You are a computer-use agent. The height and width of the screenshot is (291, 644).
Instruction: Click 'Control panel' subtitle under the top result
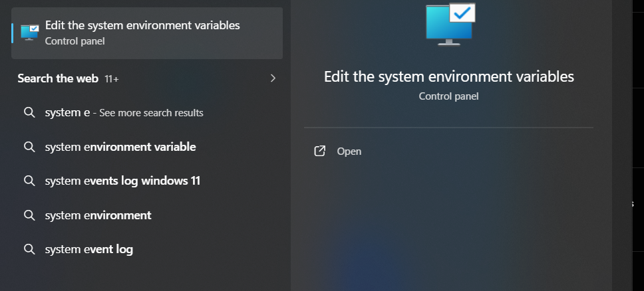click(75, 41)
